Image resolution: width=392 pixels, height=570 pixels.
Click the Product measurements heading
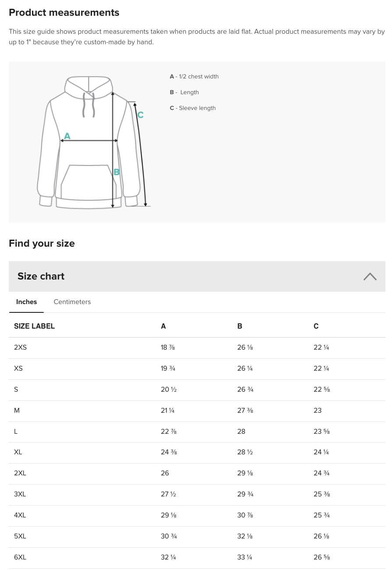64,13
